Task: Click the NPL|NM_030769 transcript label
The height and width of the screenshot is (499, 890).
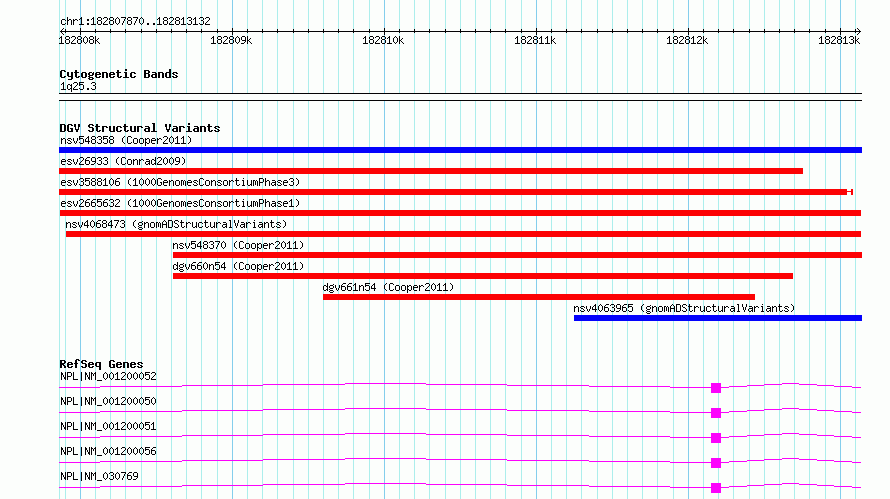Action: pos(99,476)
